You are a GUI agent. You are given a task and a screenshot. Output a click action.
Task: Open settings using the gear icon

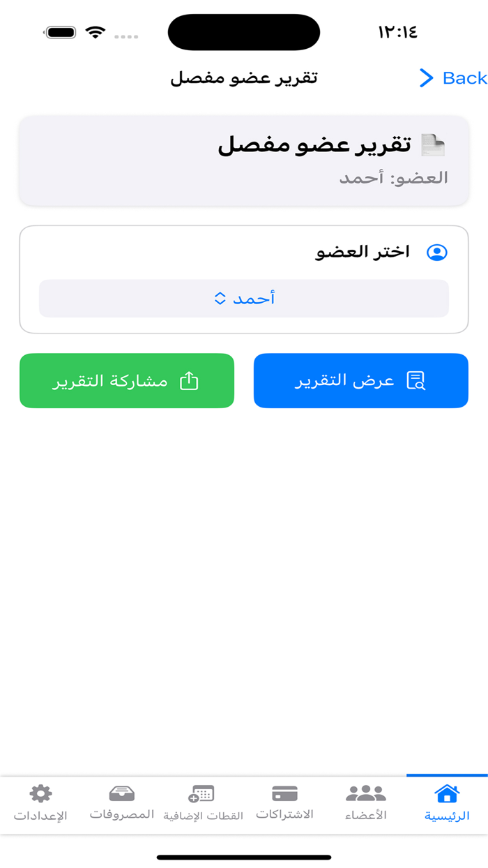click(x=40, y=792)
